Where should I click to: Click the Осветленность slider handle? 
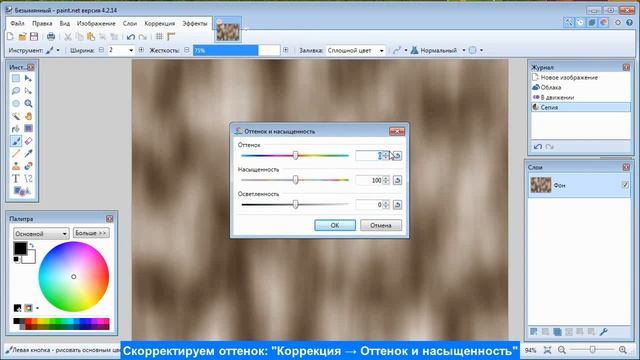point(296,204)
